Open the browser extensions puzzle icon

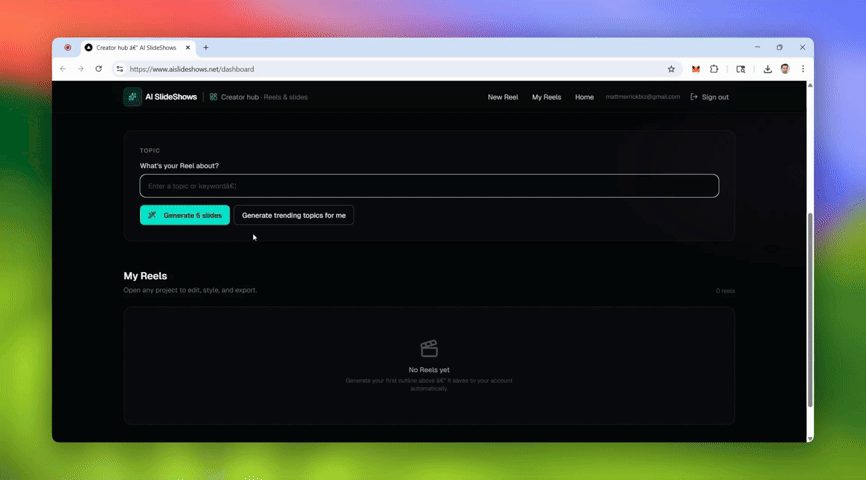point(714,69)
